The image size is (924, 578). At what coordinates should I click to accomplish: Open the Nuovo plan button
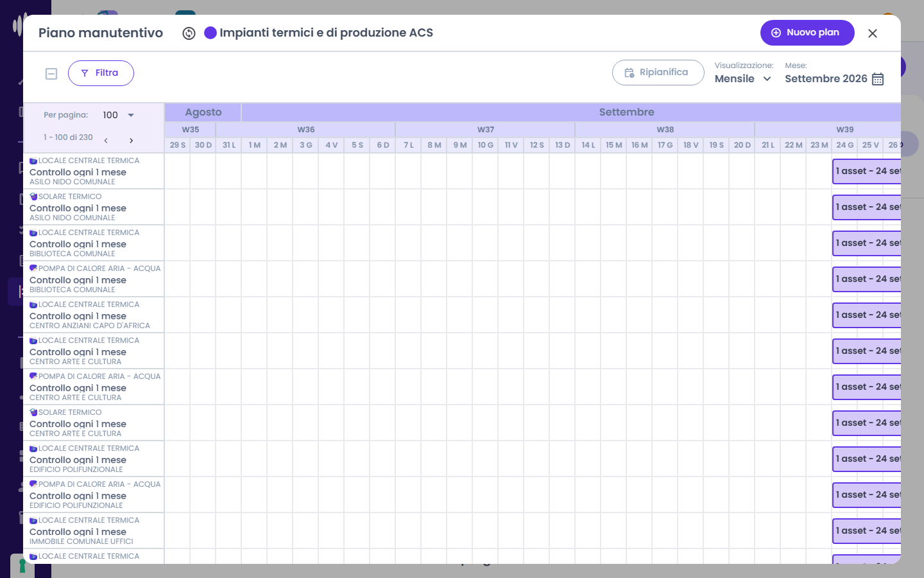(807, 33)
